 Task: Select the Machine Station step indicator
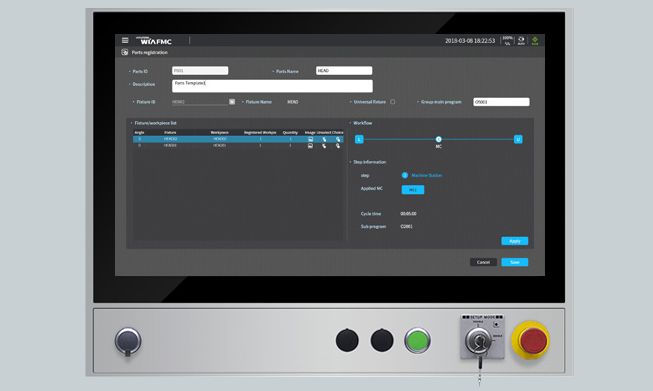(405, 175)
